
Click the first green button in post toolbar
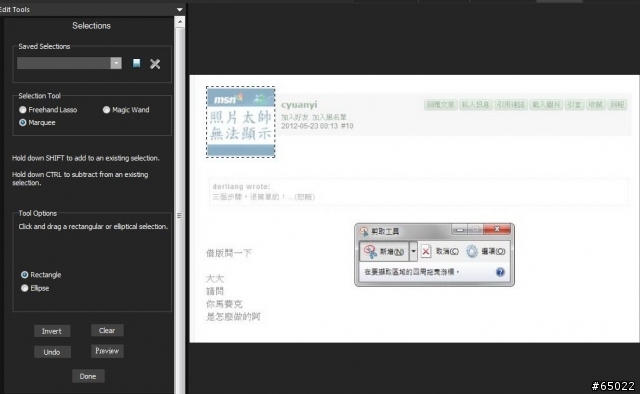[440, 105]
